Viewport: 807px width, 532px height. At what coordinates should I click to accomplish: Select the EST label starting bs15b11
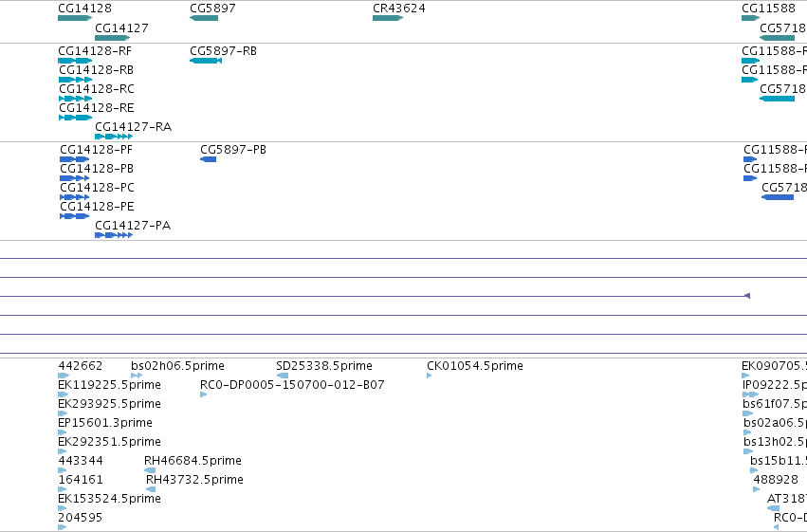click(x=779, y=461)
